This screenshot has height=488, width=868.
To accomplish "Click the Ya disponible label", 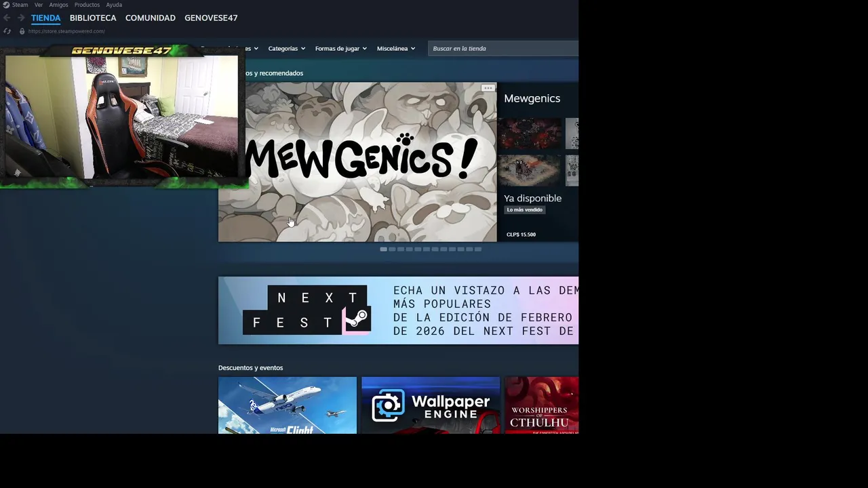I will point(532,199).
